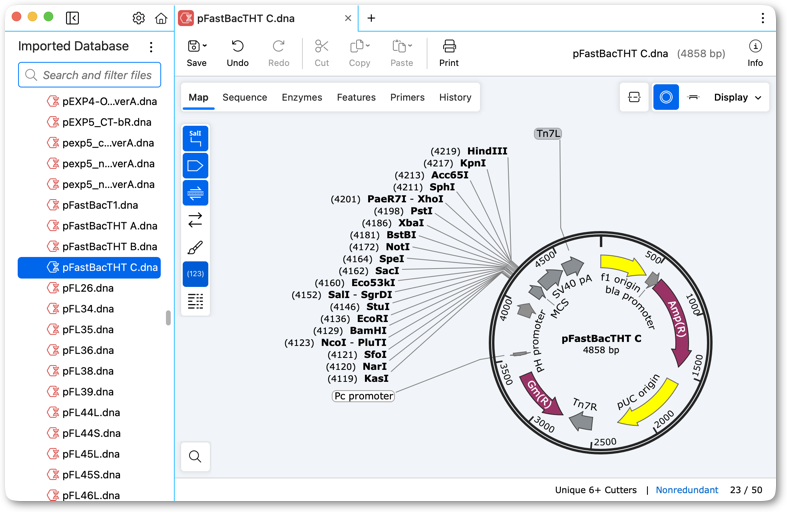Open the Enzymes tab
This screenshot has height=512, width=787.
click(x=302, y=97)
